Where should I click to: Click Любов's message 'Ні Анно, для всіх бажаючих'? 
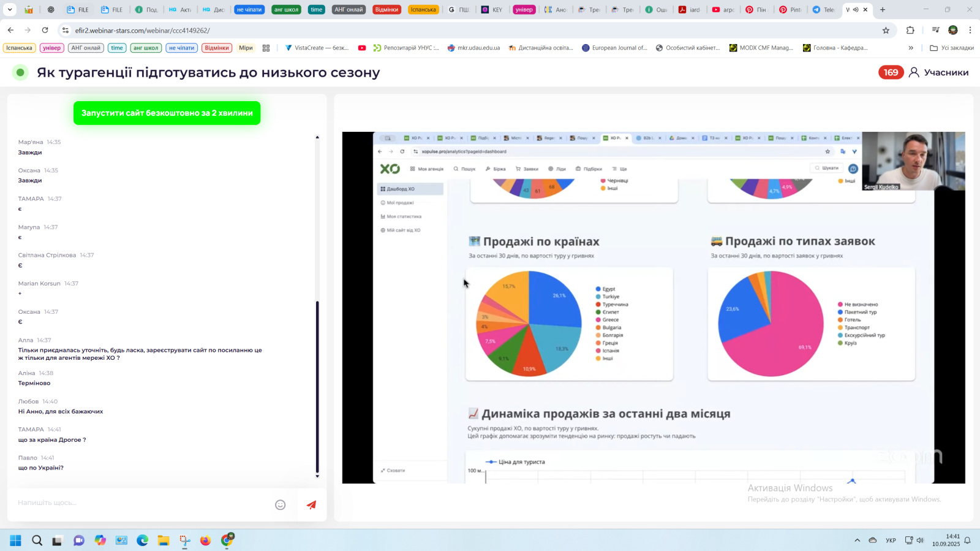pyautogui.click(x=61, y=411)
